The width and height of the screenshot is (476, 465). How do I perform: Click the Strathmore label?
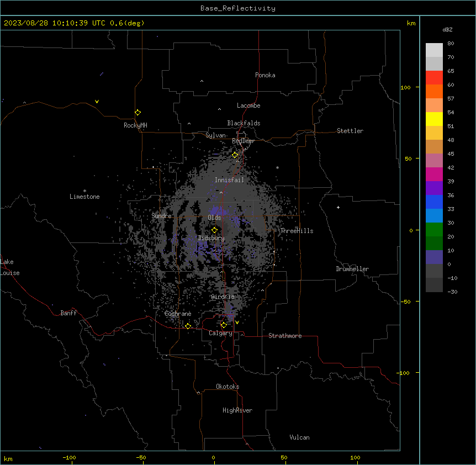coord(285,336)
